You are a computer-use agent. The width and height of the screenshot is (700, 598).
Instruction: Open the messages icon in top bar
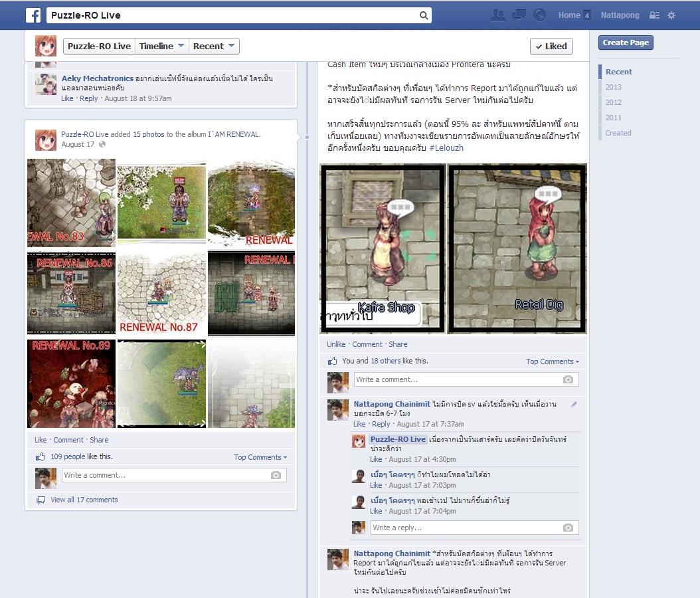(x=519, y=15)
